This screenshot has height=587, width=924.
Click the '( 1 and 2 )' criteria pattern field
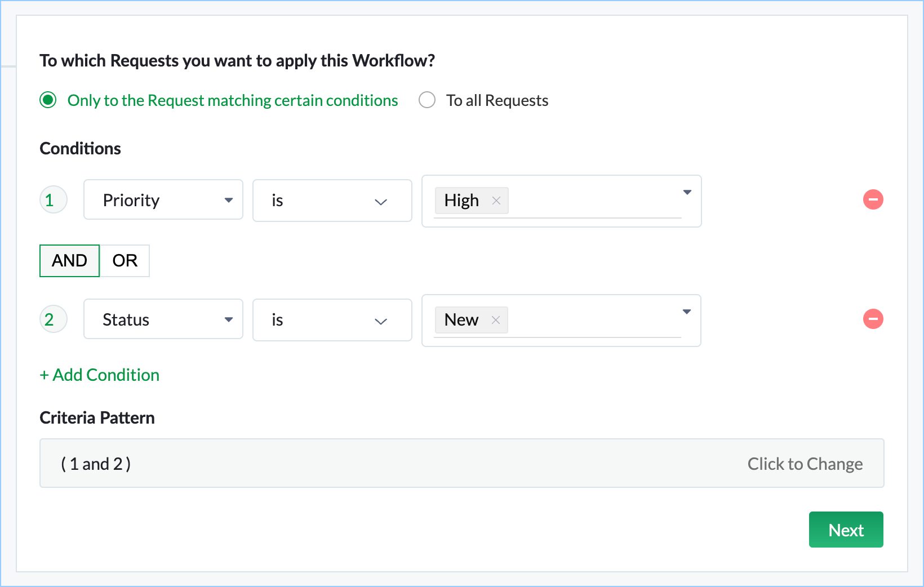pos(96,464)
